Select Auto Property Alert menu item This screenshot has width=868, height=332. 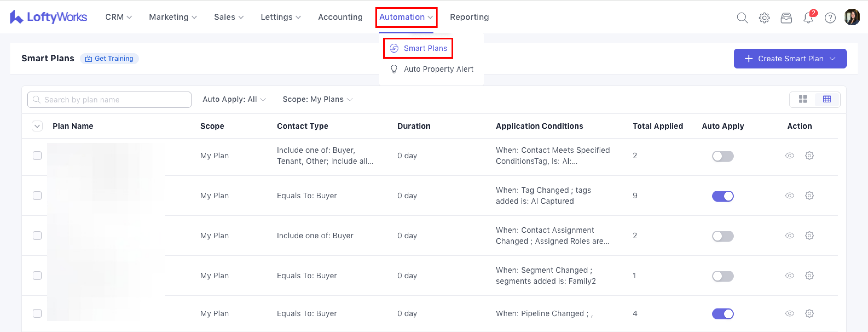pos(438,69)
